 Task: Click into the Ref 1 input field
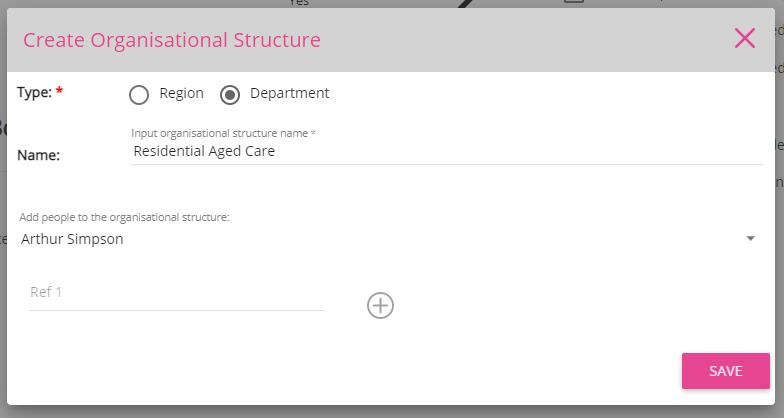click(177, 293)
